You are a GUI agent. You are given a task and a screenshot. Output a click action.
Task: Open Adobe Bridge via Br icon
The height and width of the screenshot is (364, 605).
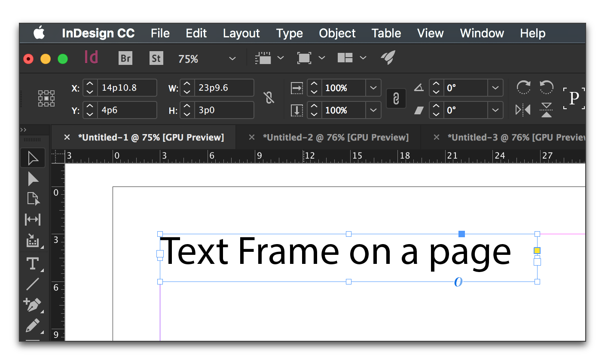[125, 58]
